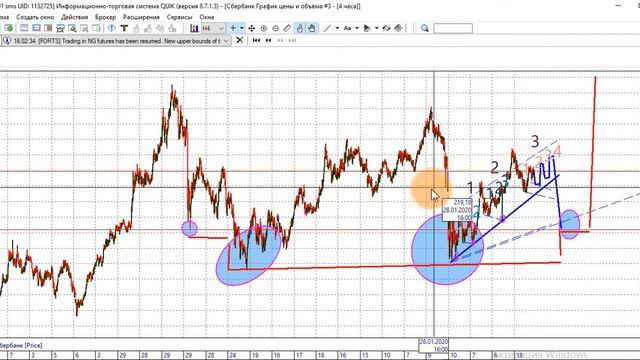Click the hide drawings icon

(386, 28)
